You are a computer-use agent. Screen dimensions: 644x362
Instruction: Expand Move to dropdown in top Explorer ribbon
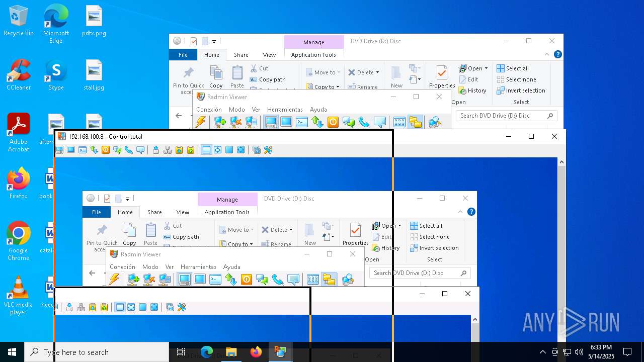pos(339,72)
